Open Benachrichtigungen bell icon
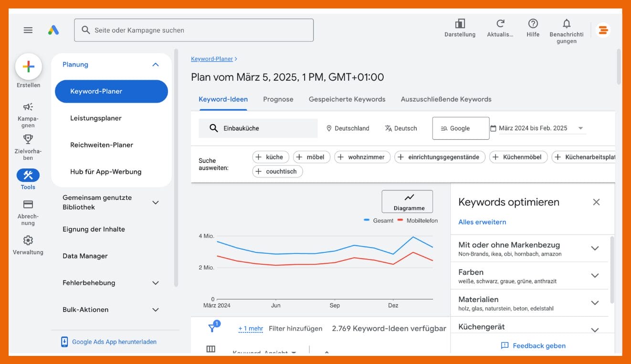The width and height of the screenshot is (631, 364). [567, 24]
